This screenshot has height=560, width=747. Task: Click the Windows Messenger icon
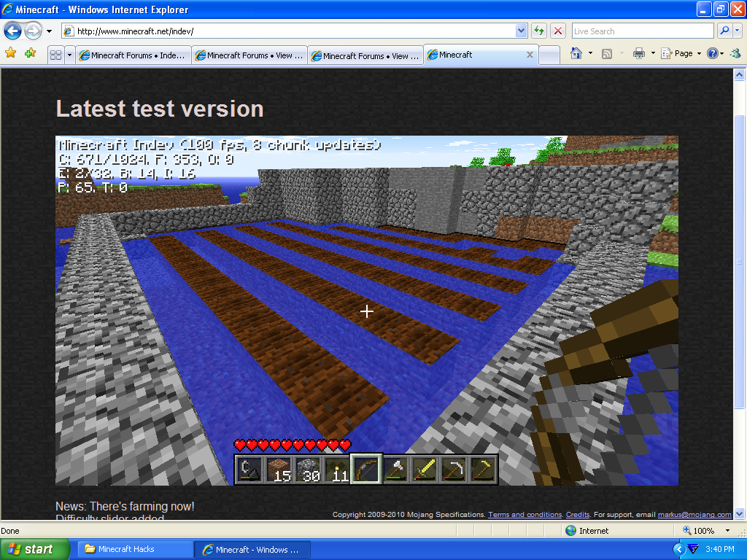coord(736,53)
